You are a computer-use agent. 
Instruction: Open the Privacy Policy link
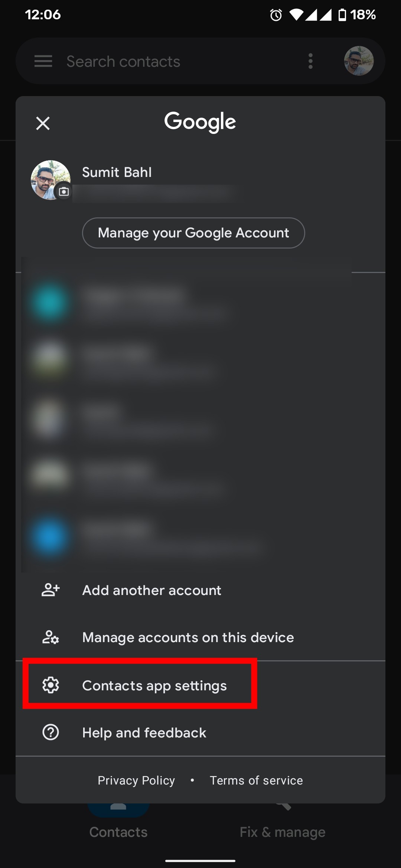[136, 780]
